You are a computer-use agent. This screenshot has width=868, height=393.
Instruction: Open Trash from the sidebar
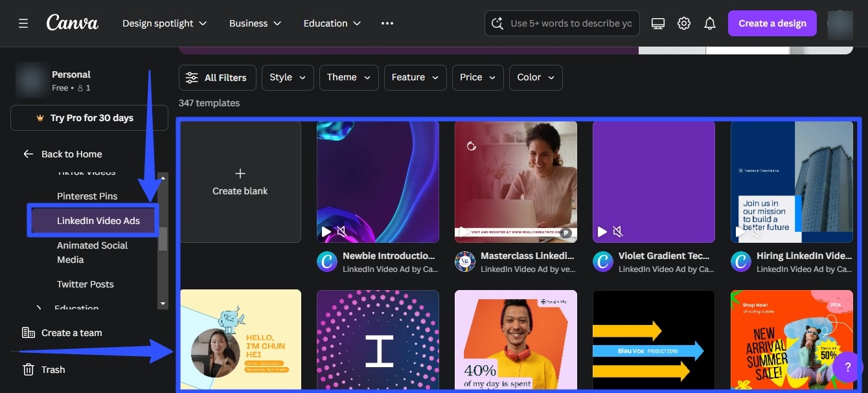point(53,369)
